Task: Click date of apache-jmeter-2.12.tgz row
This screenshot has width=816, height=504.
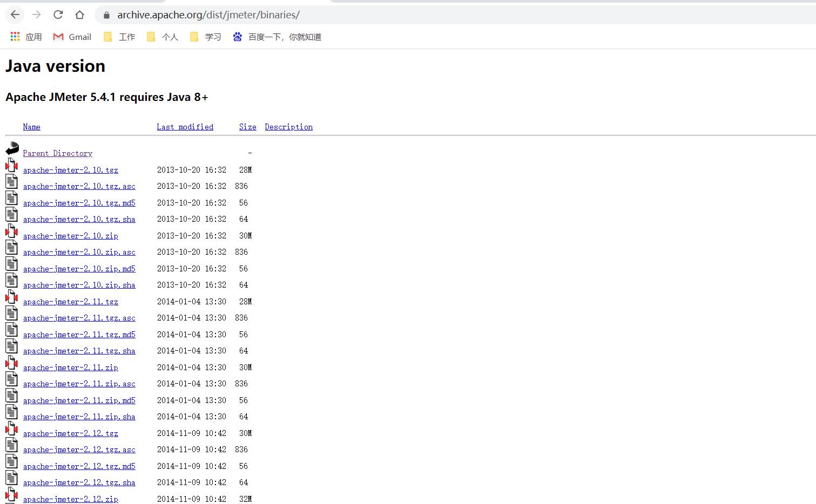Action: point(191,433)
